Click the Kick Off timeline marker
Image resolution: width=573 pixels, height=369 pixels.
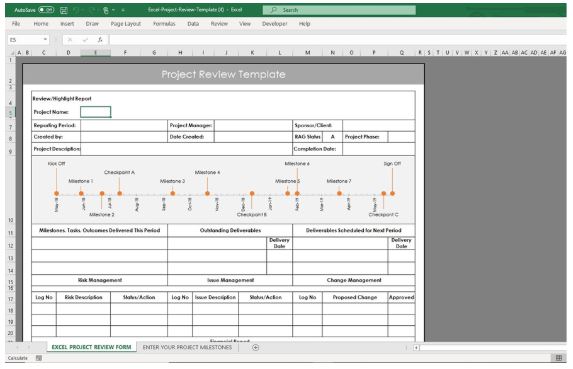pos(56,193)
